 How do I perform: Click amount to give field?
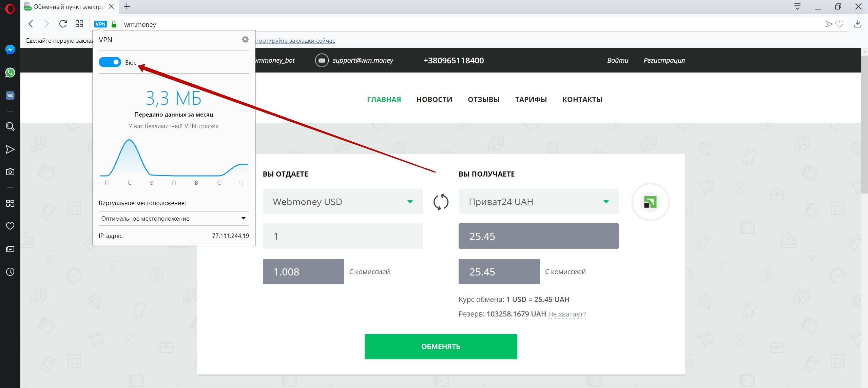click(343, 236)
